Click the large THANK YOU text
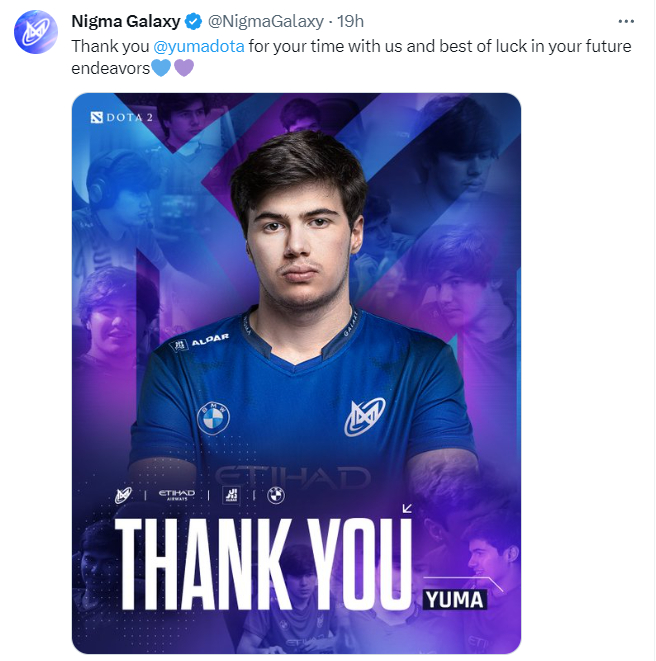The width and height of the screenshot is (656, 661). pyautogui.click(x=263, y=564)
